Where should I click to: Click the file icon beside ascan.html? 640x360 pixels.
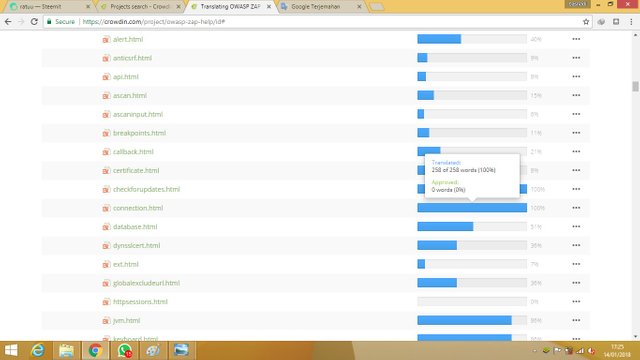coord(106,96)
